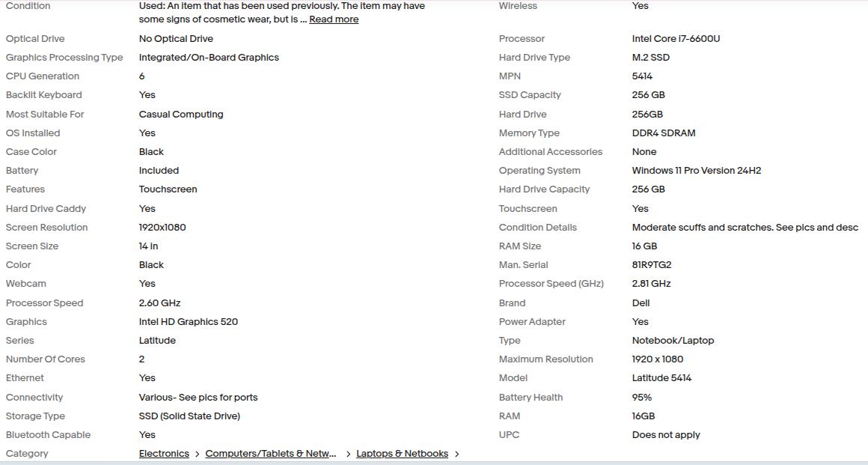Select the 'Case Color' label
The width and height of the screenshot is (868, 465).
point(31,152)
